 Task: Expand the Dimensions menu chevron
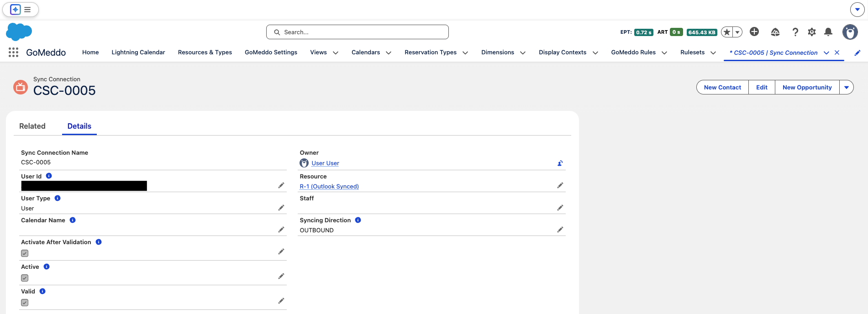tap(523, 53)
